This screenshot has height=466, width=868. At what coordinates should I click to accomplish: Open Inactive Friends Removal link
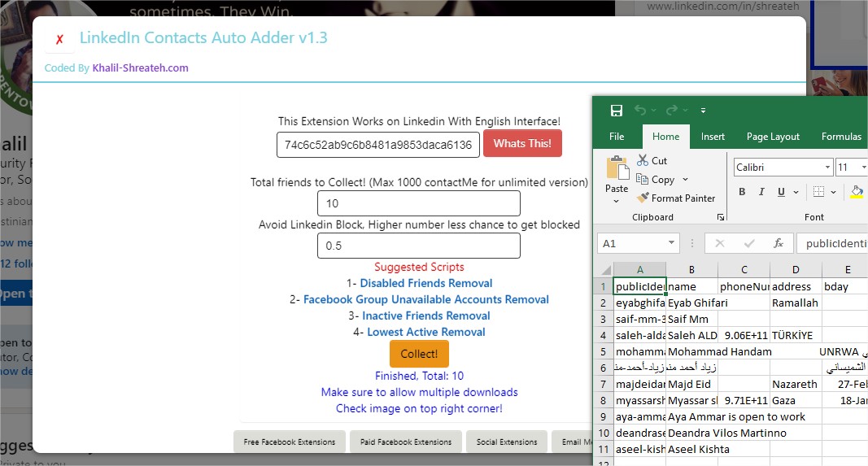pos(425,316)
